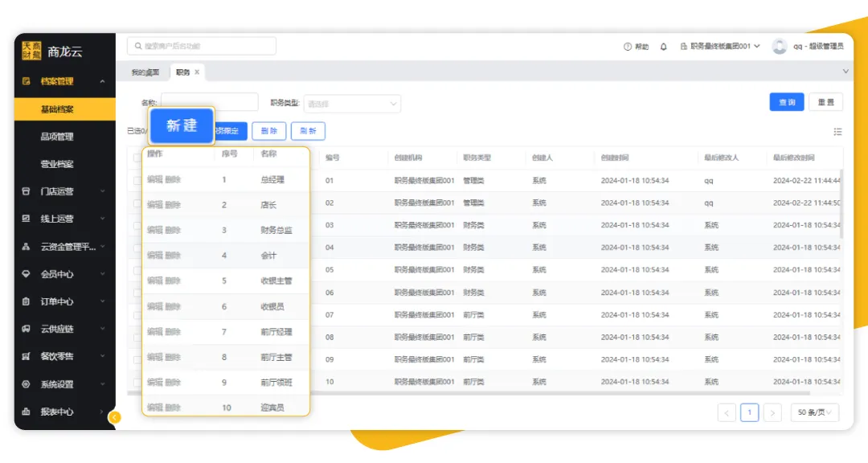Click the horizontal scrollbar under the table
This screenshot has width=868, height=463.
(469, 393)
